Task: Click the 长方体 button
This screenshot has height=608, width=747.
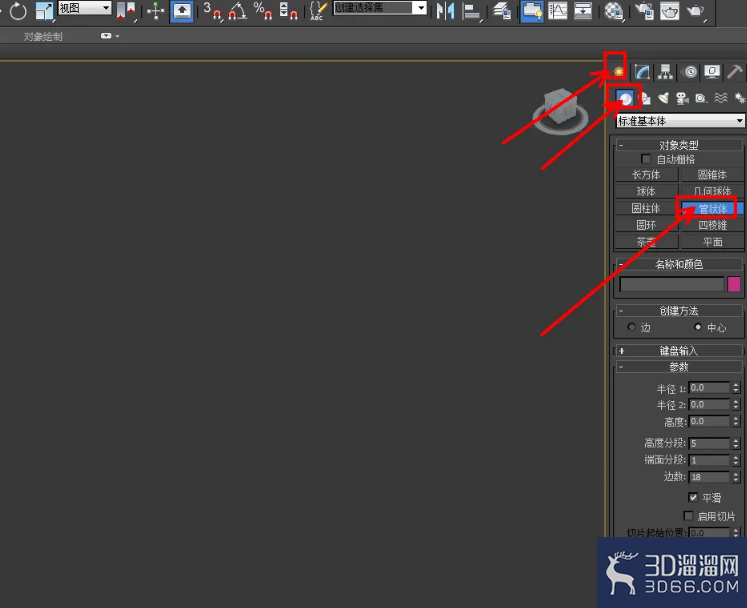Action: [646, 174]
